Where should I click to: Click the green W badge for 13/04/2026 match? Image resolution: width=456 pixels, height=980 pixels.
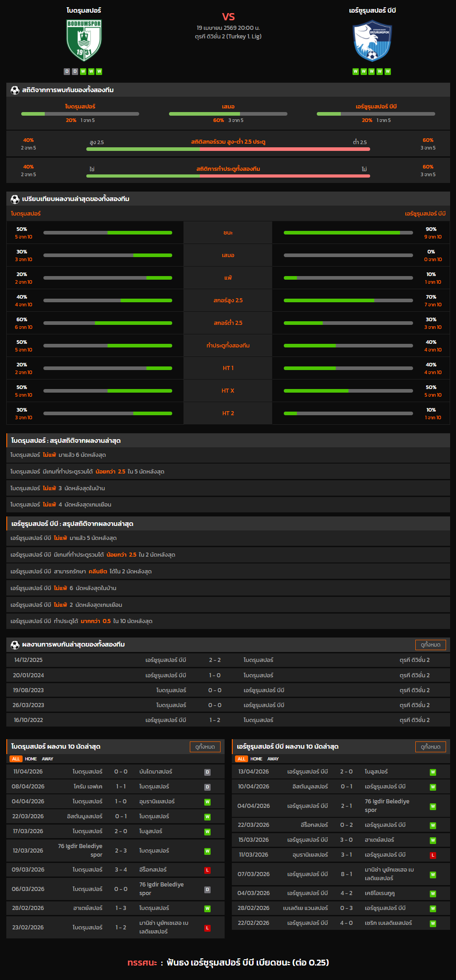(x=433, y=772)
